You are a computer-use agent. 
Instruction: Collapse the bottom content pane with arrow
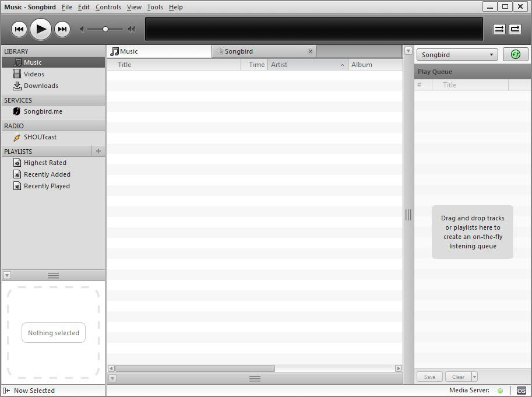(112, 378)
